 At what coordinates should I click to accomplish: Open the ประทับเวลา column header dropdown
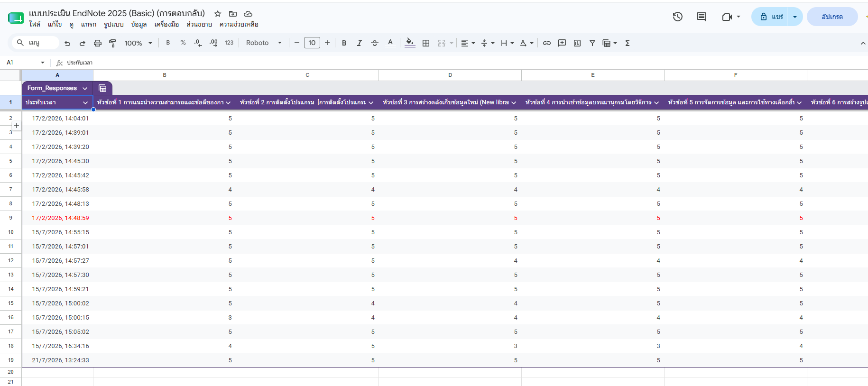pyautogui.click(x=85, y=102)
